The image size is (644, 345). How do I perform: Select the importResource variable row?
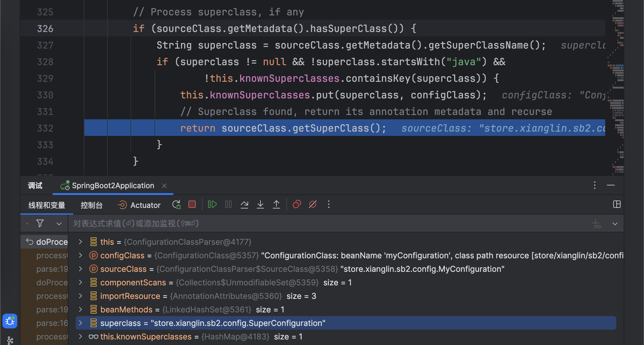pyautogui.click(x=346, y=296)
